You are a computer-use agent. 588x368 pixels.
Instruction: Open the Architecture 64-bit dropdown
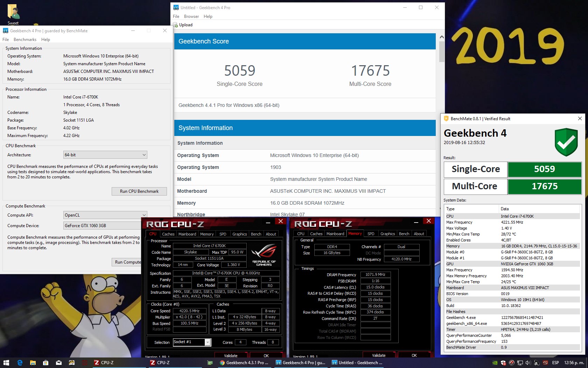pos(105,155)
